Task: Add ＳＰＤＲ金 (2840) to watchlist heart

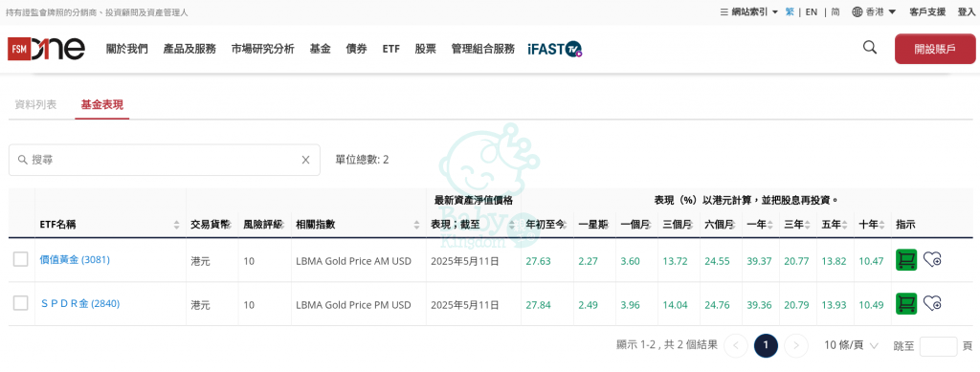Action: [x=932, y=303]
